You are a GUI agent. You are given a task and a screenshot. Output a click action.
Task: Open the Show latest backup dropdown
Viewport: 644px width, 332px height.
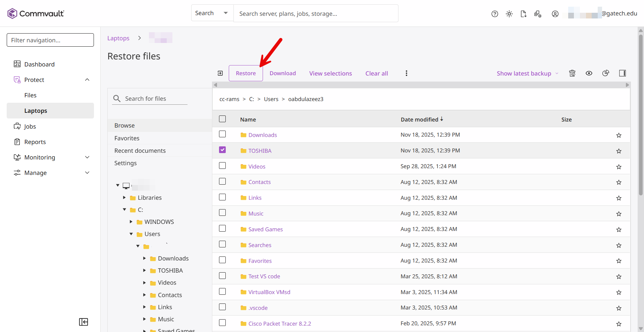527,74
